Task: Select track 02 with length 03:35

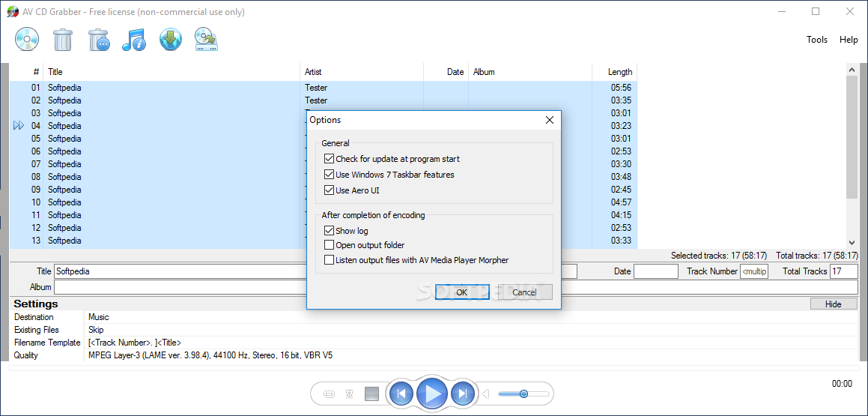Action: coord(324,100)
